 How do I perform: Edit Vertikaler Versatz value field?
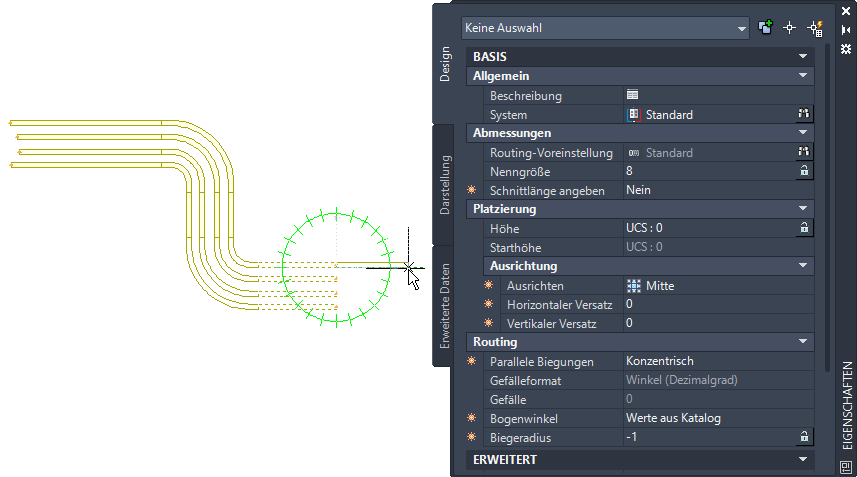click(x=718, y=323)
